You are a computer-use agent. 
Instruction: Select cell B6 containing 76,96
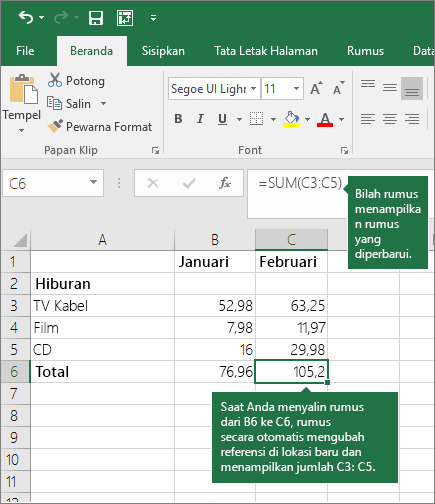tap(215, 371)
